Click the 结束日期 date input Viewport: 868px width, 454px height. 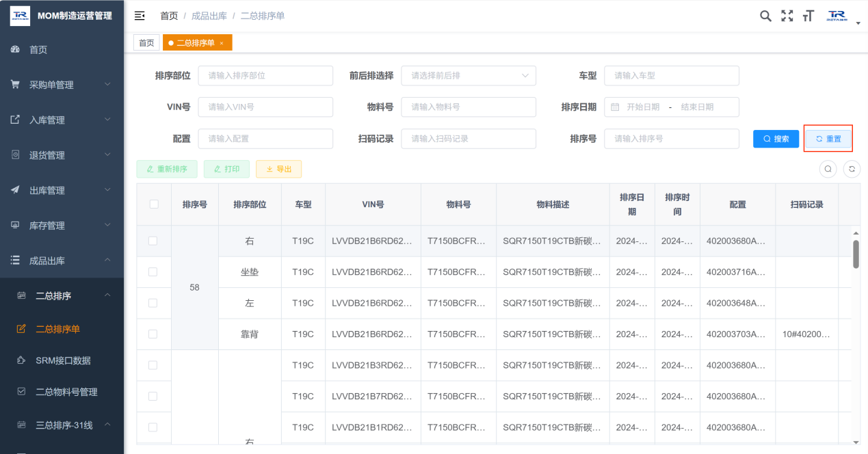(x=697, y=107)
